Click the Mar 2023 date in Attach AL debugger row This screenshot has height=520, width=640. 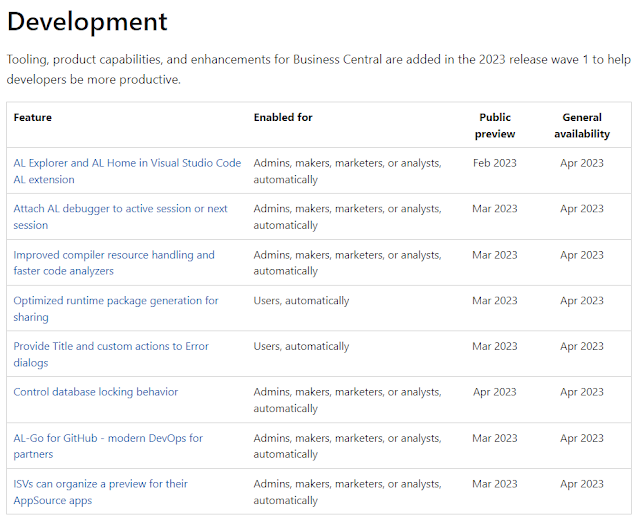(495, 209)
